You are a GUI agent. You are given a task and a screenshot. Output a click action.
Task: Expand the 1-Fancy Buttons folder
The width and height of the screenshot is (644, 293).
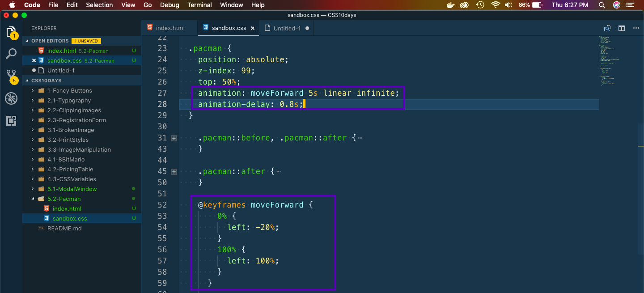33,90
